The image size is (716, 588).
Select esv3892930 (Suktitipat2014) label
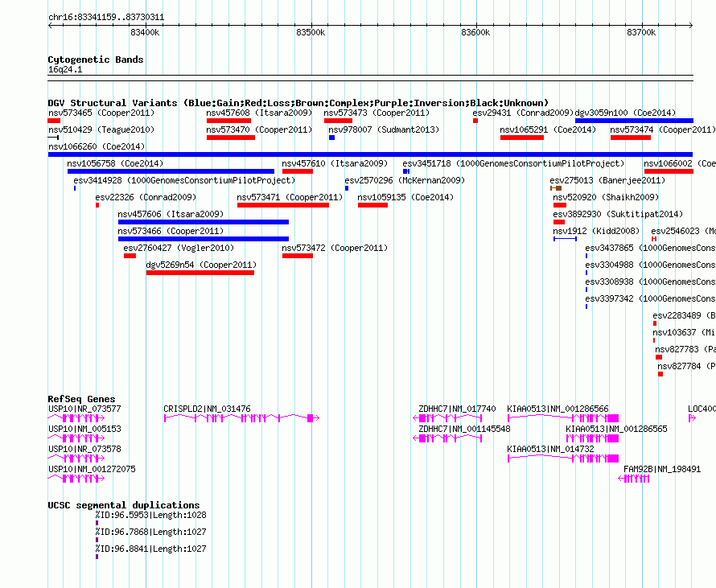(x=618, y=214)
